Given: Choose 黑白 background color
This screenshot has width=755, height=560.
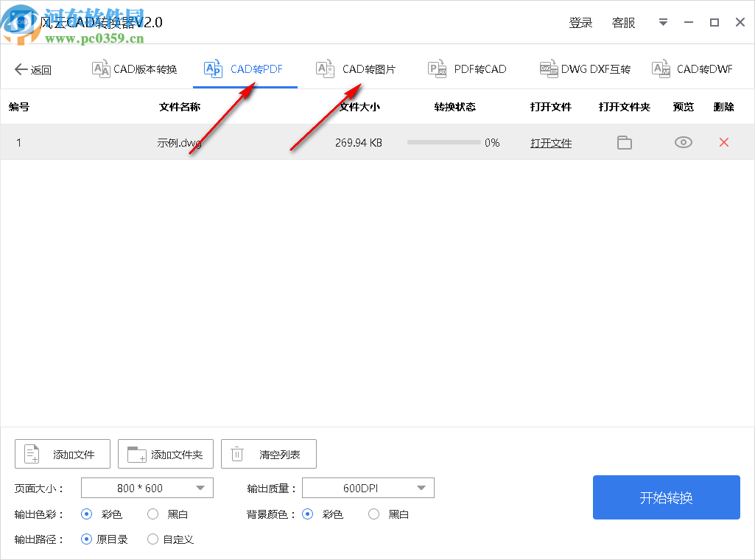Looking at the screenshot, I should click(373, 514).
